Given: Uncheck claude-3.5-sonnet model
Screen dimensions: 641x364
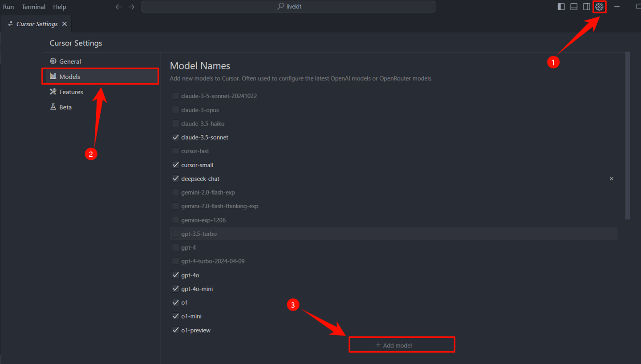Looking at the screenshot, I should coord(175,137).
